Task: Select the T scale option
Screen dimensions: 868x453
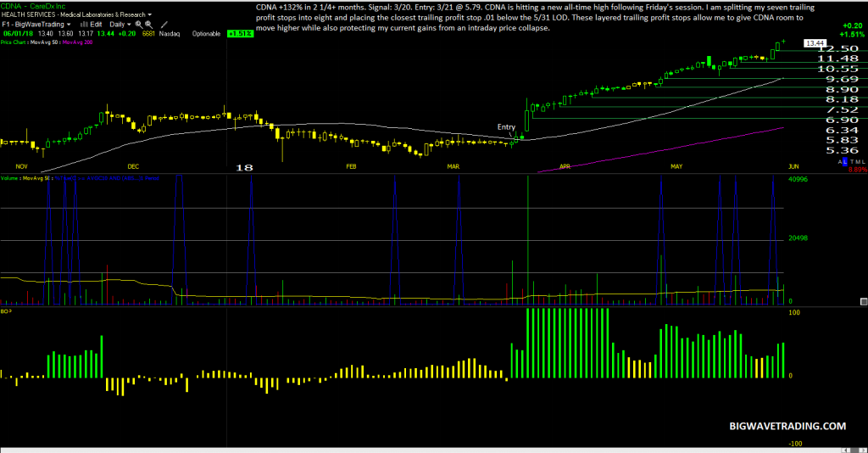Action: 852,162
